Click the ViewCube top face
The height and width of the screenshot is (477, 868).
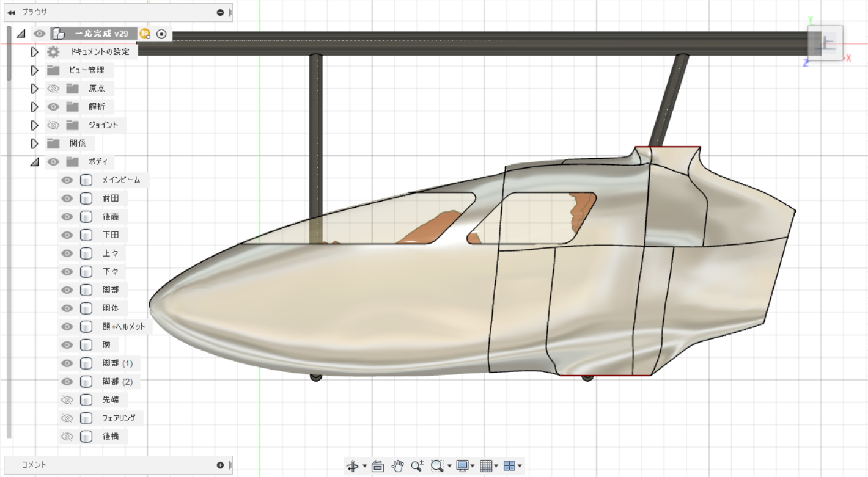click(x=826, y=43)
